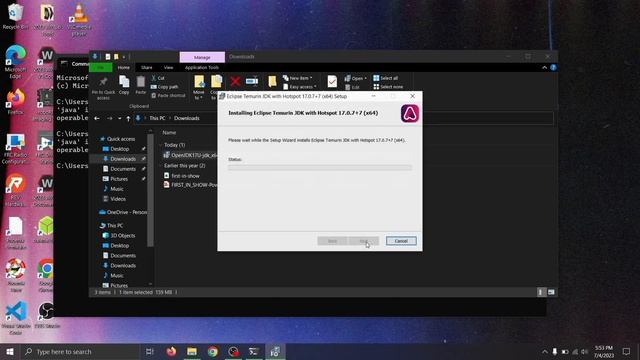The image size is (640, 360).
Task: Click the New folder icon in ribbon
Action: (x=272, y=82)
